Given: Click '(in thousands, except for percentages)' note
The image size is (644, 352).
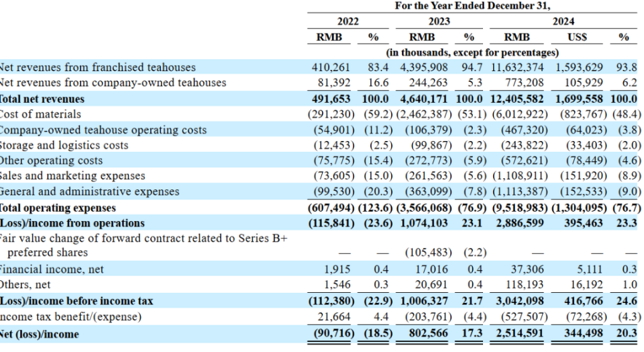Looking at the screenshot, I should pyautogui.click(x=472, y=52).
